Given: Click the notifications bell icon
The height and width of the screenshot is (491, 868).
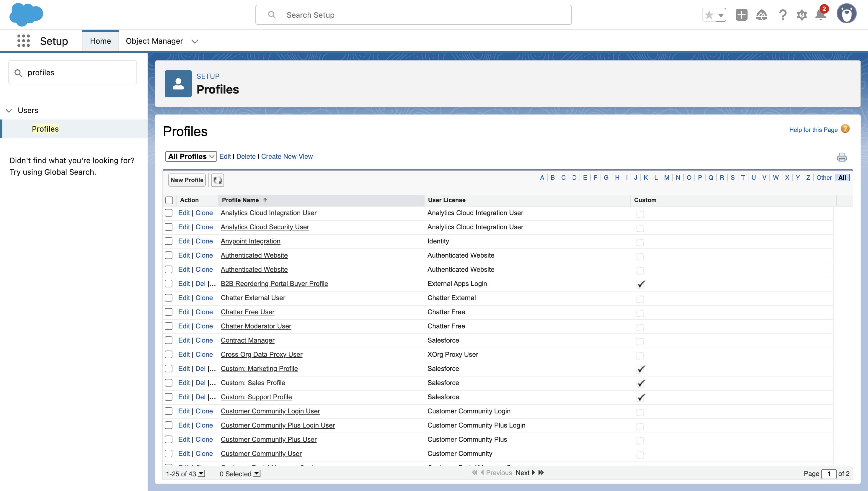Looking at the screenshot, I should coord(820,15).
